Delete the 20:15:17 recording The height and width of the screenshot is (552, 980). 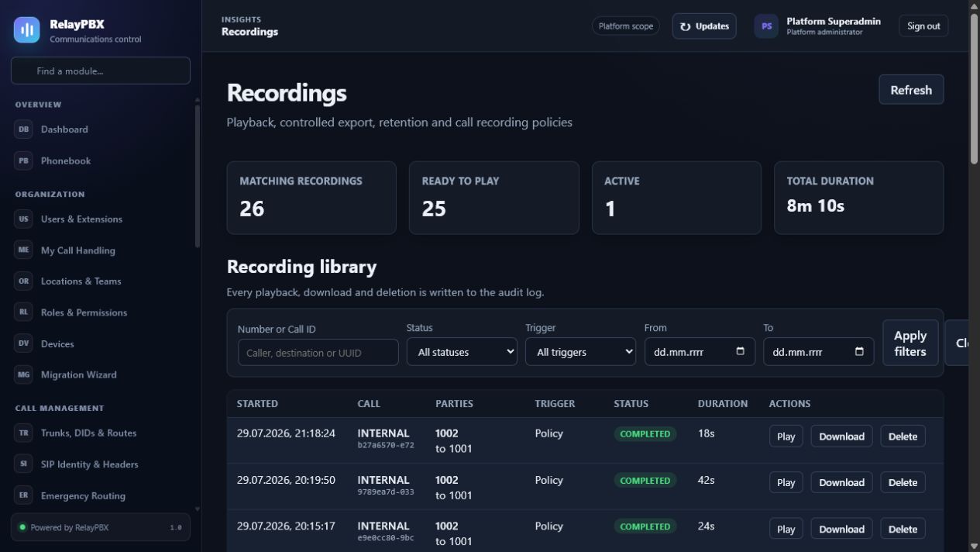(x=903, y=529)
